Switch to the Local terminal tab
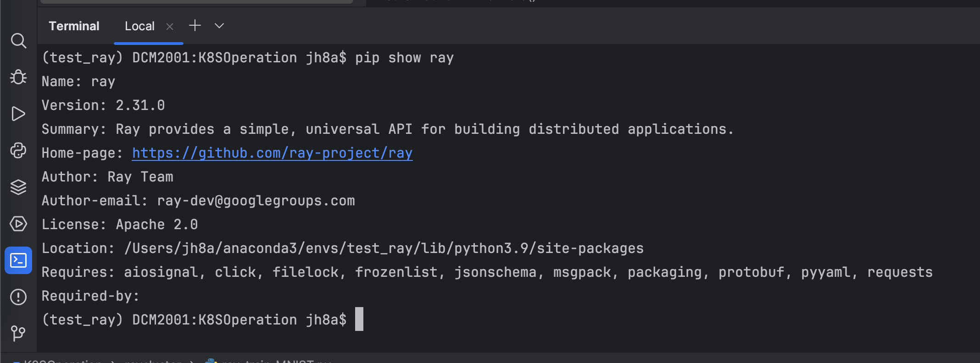Screen dimensions: 980x363 click(139, 26)
